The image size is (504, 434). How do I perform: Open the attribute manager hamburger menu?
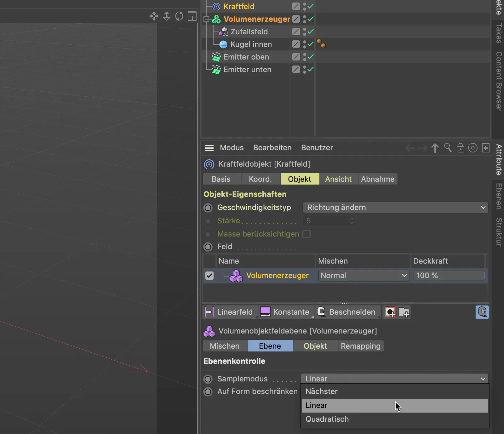click(209, 148)
